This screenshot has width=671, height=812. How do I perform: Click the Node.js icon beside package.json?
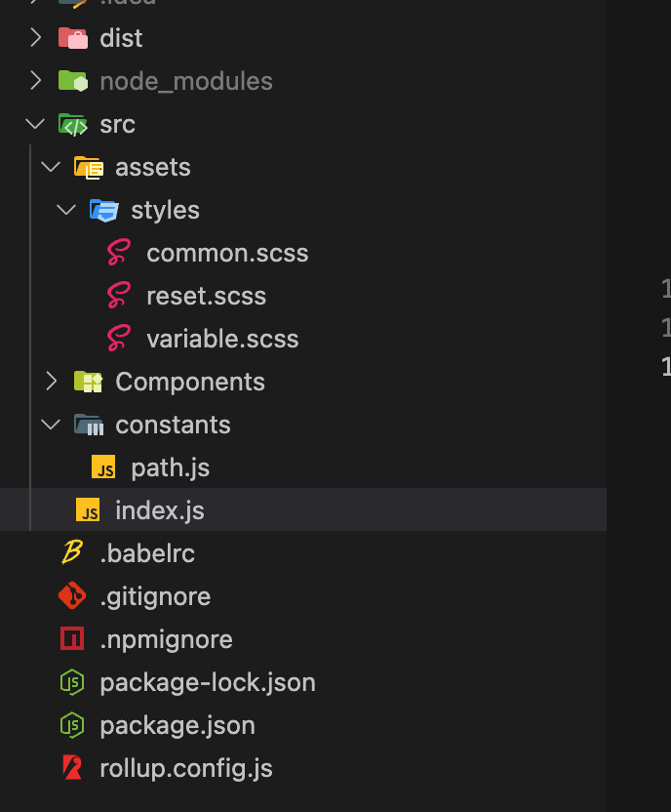point(72,725)
